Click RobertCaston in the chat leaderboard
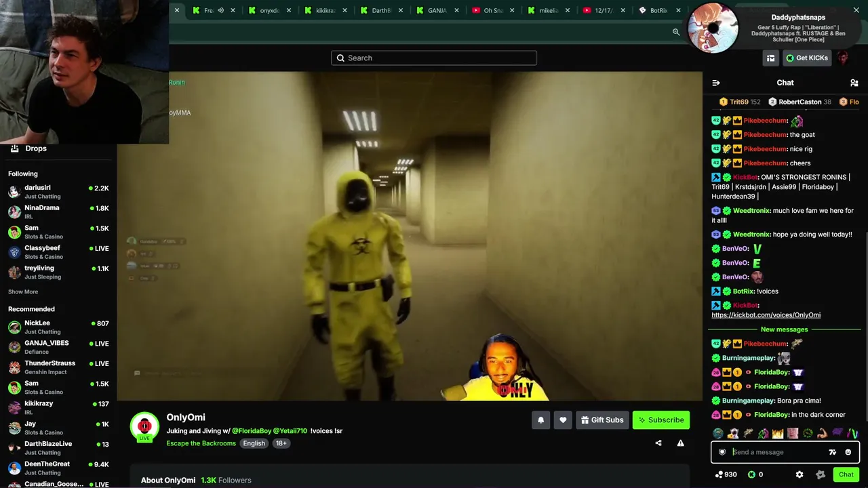Screen dimensions: 868x488 [800, 102]
